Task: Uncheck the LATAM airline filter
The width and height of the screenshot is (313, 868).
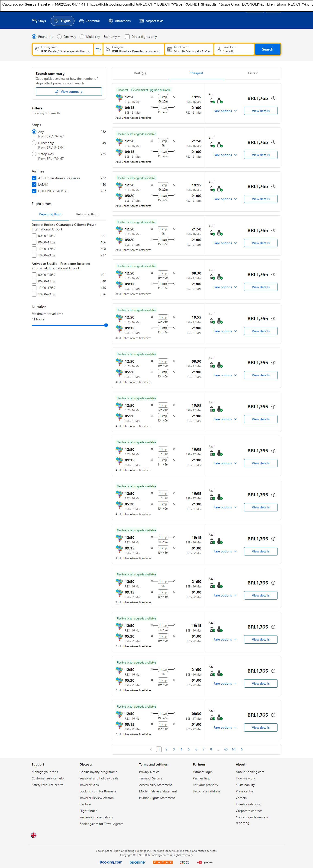Action: coord(34,185)
